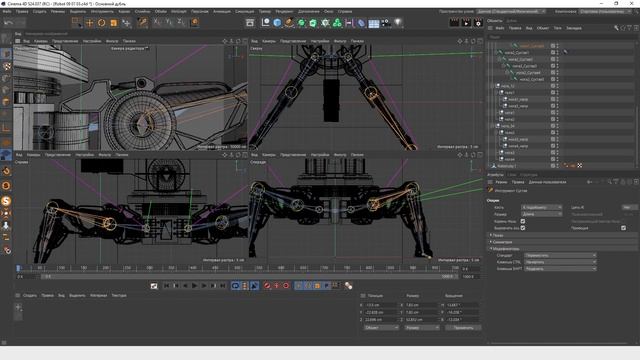Click the S snapping icon on left palette
Image resolution: width=640 pixels, height=360 pixels.
pyautogui.click(x=6, y=200)
